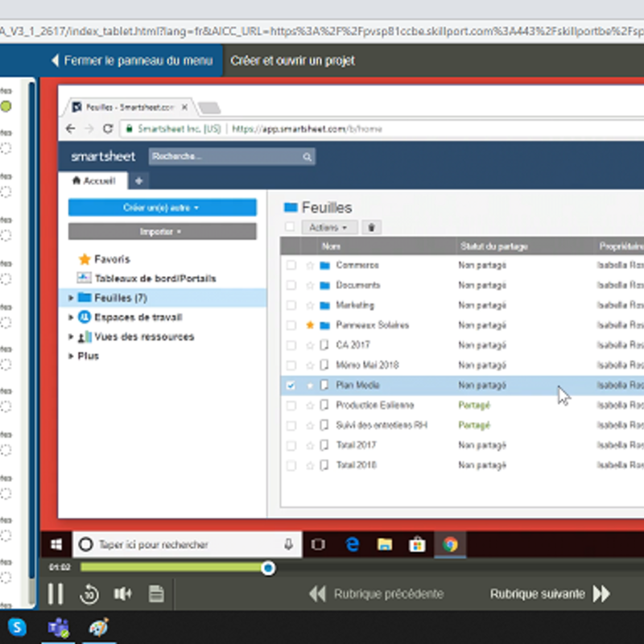Click the Vues des ressources icon
The height and width of the screenshot is (644, 644).
pyautogui.click(x=85, y=336)
